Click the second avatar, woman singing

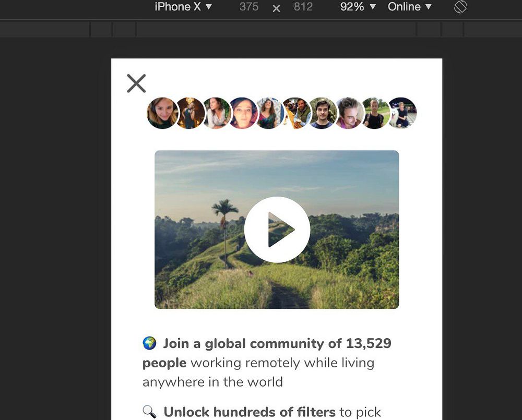coord(190,113)
